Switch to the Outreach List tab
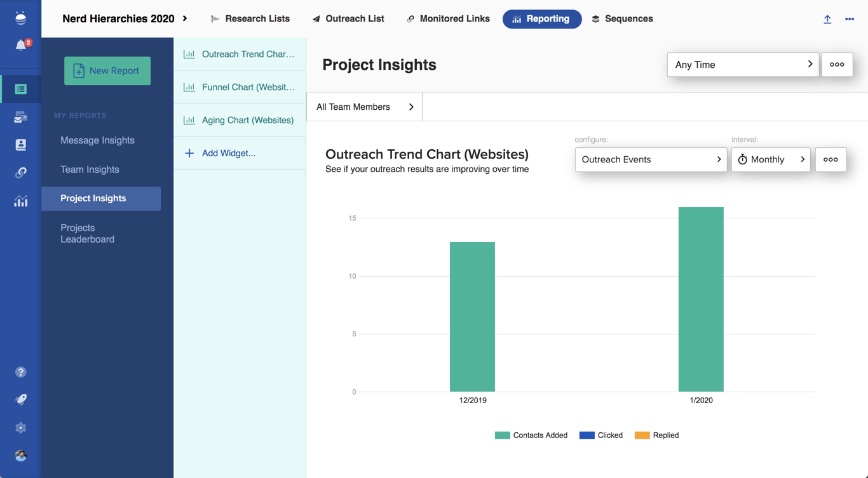868x478 pixels. (x=348, y=19)
